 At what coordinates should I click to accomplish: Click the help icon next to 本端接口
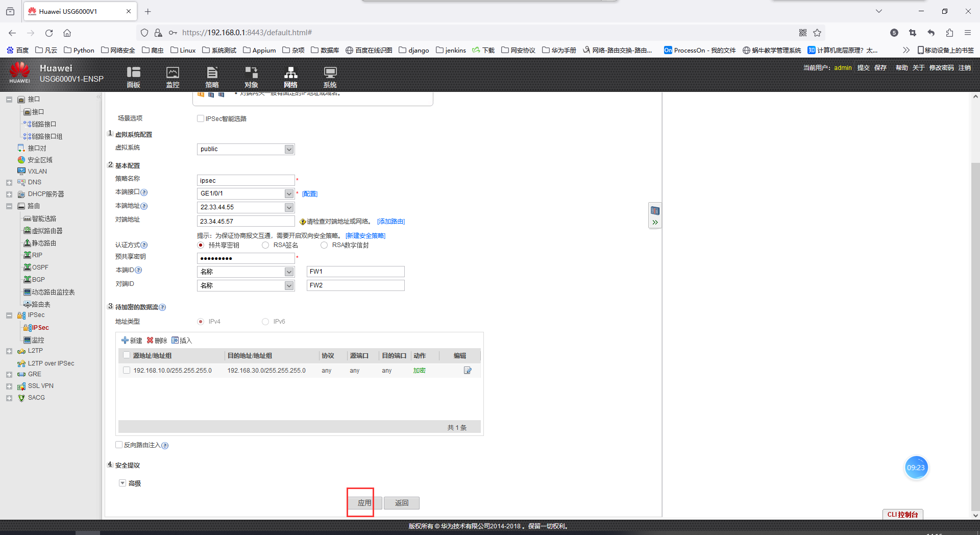144,192
